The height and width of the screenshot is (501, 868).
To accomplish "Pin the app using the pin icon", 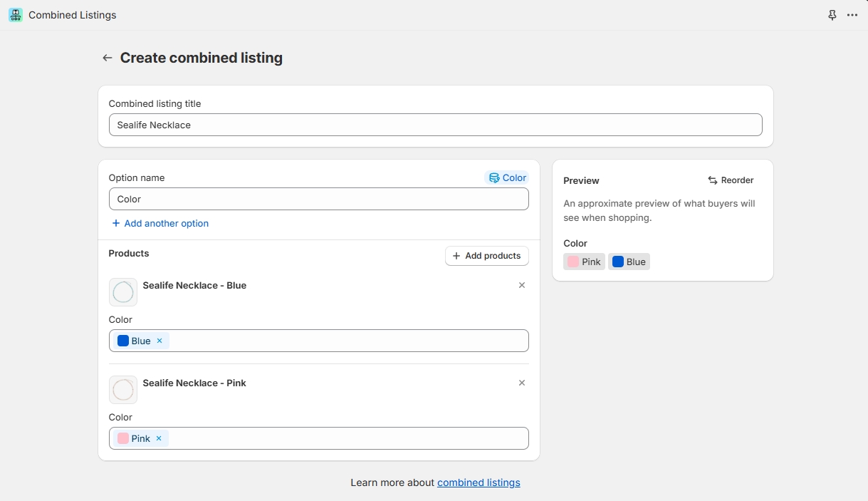I will coord(832,15).
